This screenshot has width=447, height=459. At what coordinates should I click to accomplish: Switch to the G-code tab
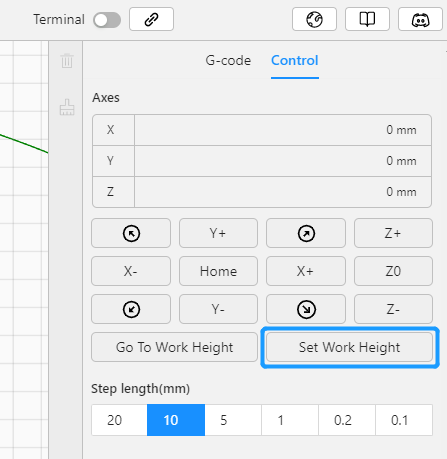[x=228, y=61]
